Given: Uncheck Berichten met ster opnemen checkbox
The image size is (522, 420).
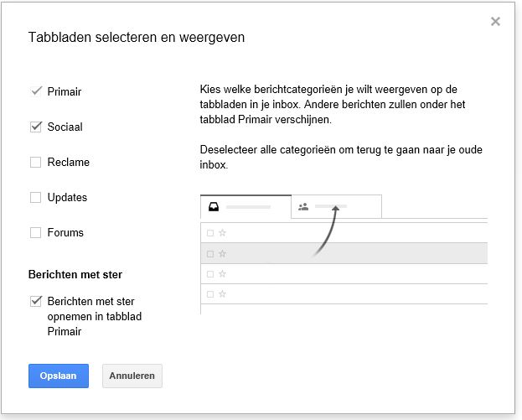Looking at the screenshot, I should 36,301.
